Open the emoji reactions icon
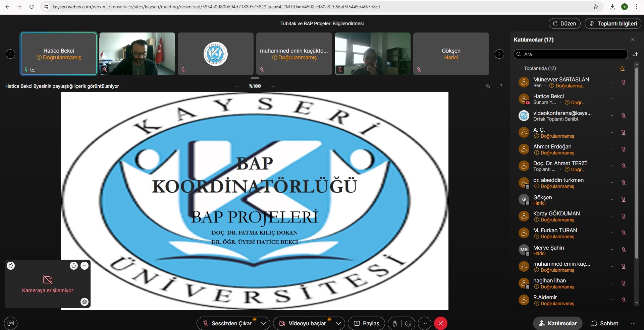644x330 pixels. tap(408, 323)
